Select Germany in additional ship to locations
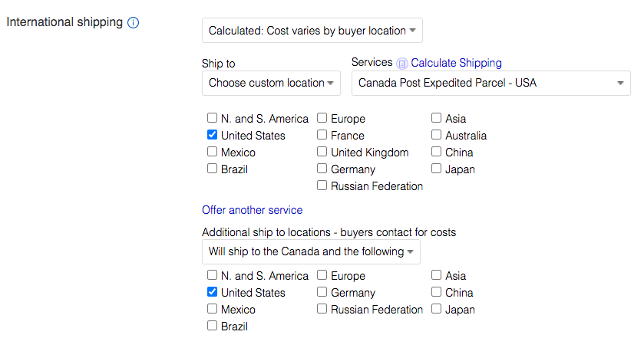The height and width of the screenshot is (348, 644). [322, 292]
